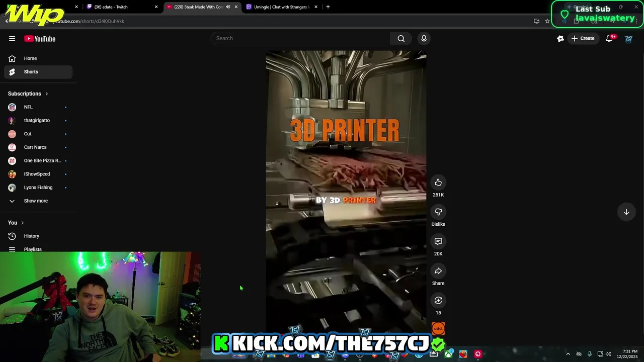Like the Short with thumbs up

[438, 182]
